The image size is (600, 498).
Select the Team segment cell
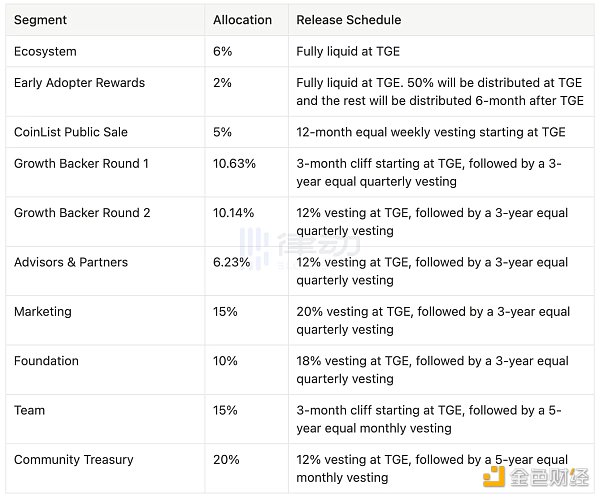click(29, 410)
